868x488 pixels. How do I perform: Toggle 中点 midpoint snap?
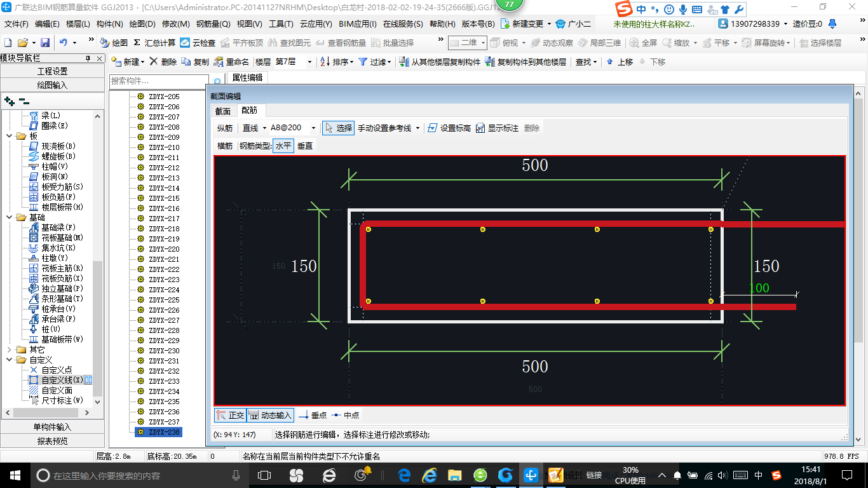346,415
